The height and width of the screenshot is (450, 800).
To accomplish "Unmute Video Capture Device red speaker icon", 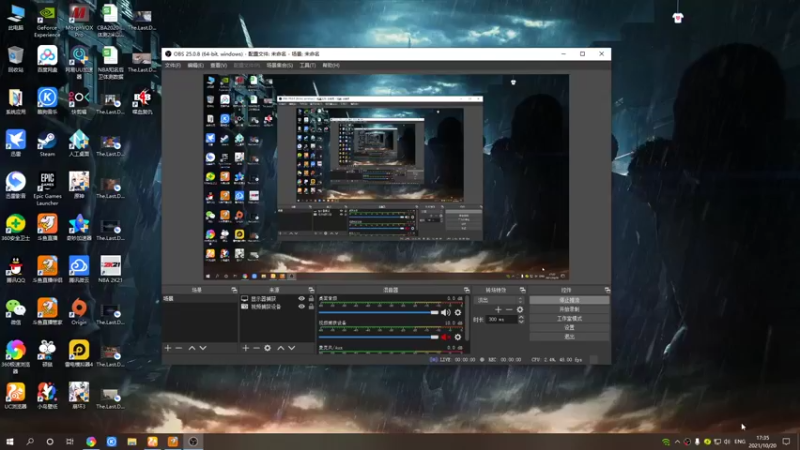I will 445,337.
